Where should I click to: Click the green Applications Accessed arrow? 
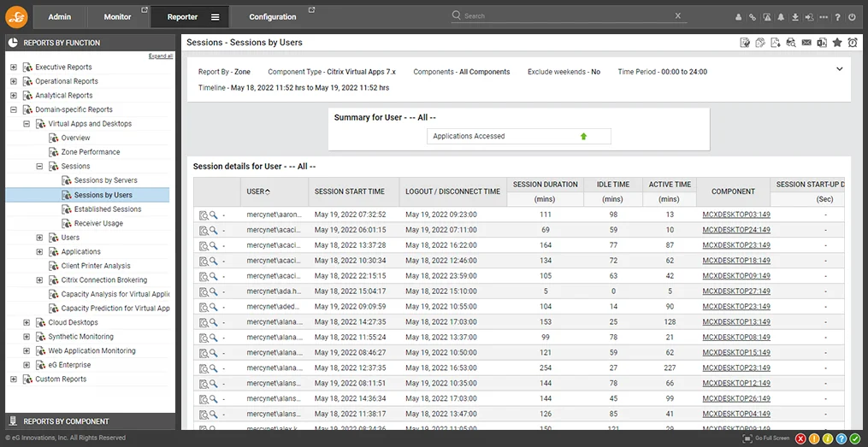click(583, 136)
